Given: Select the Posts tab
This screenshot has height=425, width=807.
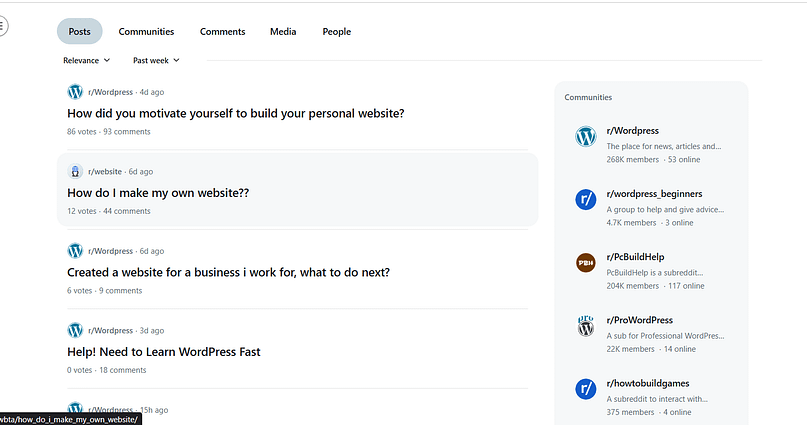Looking at the screenshot, I should 79,31.
